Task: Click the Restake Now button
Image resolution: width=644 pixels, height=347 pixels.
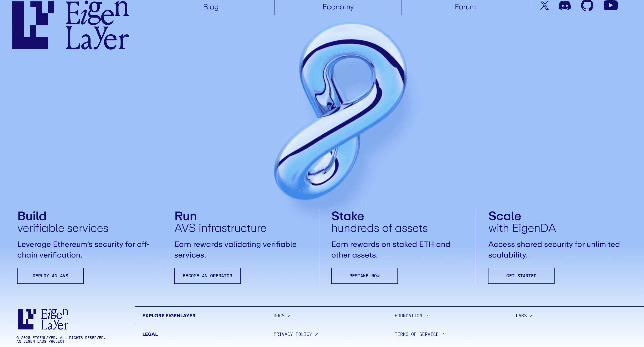Action: point(364,276)
